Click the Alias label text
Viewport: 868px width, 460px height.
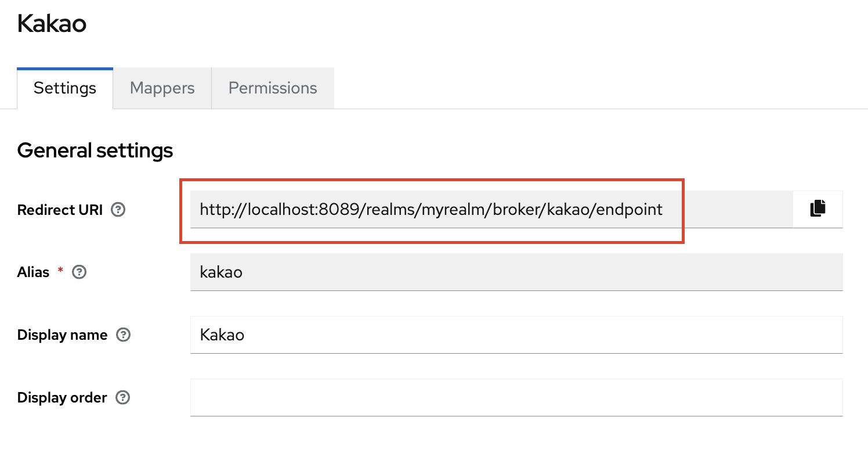click(x=33, y=272)
